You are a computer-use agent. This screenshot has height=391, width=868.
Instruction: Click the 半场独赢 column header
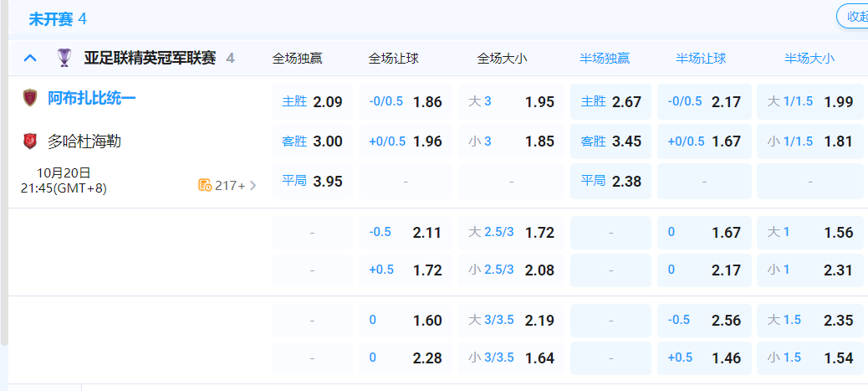tap(605, 59)
